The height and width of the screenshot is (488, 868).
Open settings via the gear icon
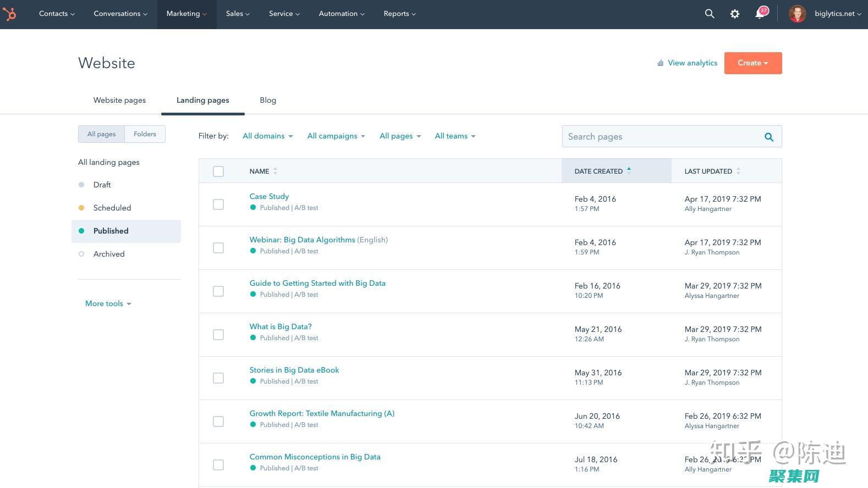pos(735,14)
